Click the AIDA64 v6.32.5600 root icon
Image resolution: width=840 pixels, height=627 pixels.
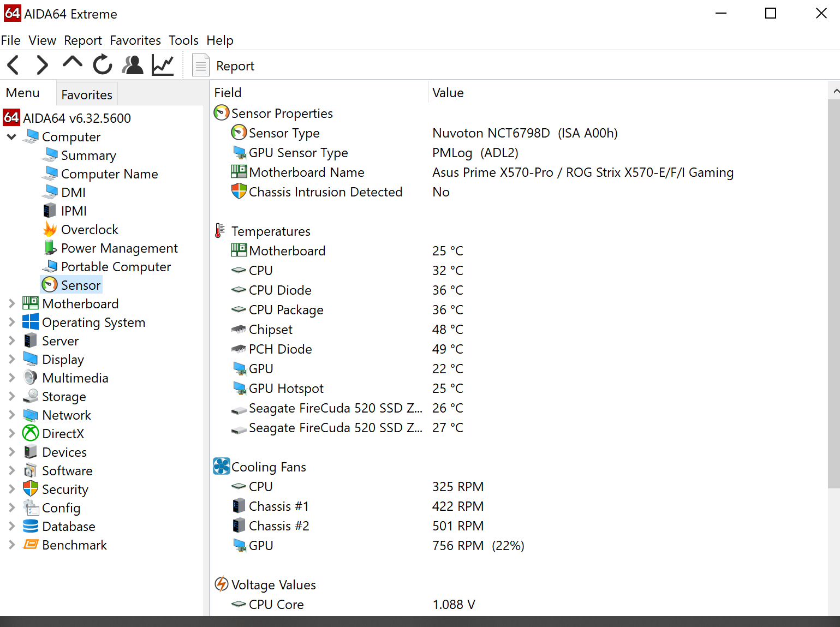tap(11, 117)
